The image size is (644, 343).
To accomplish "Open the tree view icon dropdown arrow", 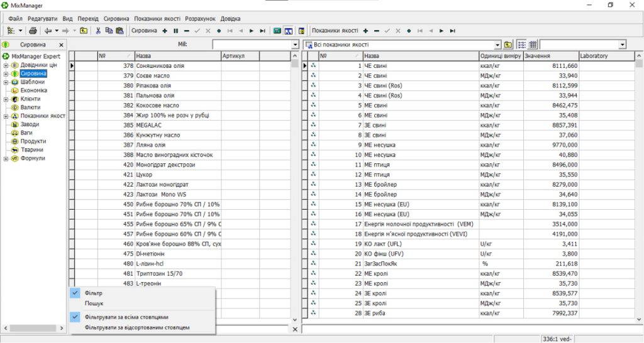I will pos(20,31).
